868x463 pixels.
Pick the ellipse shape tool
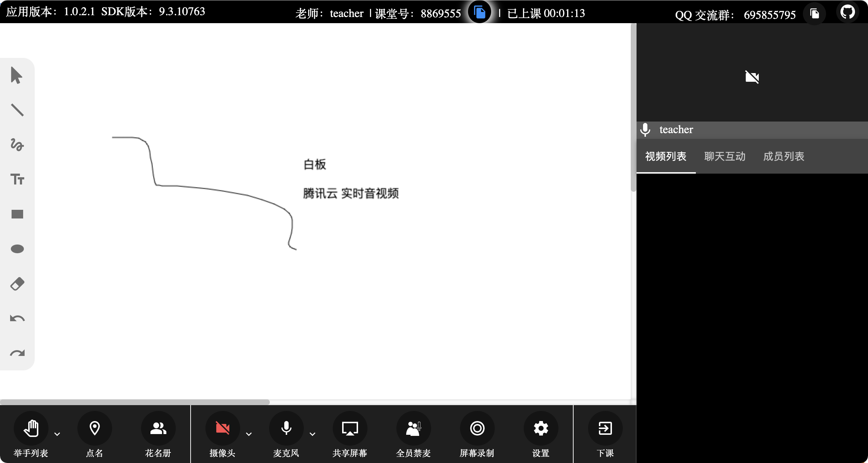click(x=17, y=249)
